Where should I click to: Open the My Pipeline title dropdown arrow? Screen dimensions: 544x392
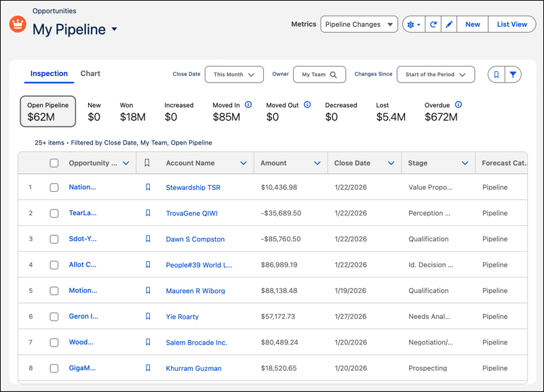point(114,29)
